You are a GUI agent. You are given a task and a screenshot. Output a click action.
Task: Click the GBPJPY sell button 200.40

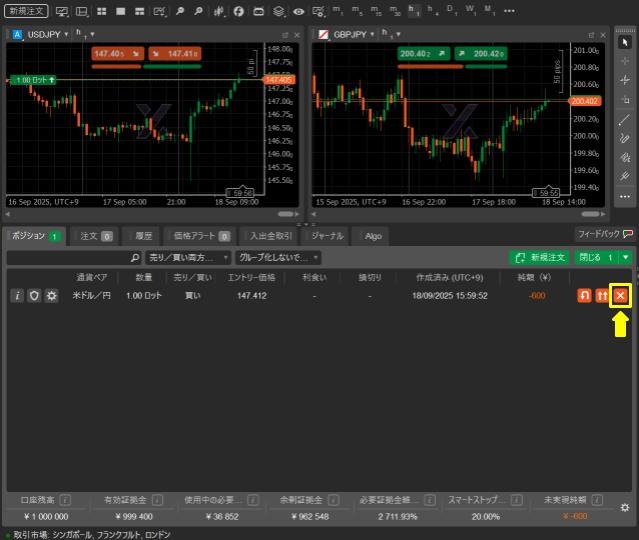423,53
